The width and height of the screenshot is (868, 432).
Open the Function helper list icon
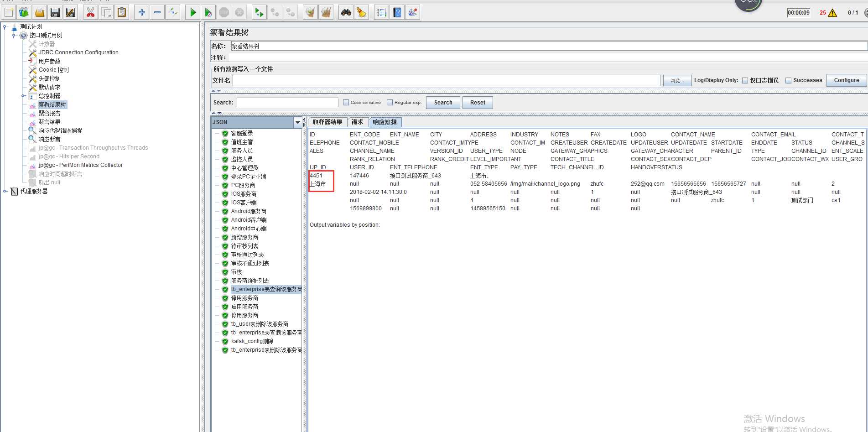pos(382,12)
